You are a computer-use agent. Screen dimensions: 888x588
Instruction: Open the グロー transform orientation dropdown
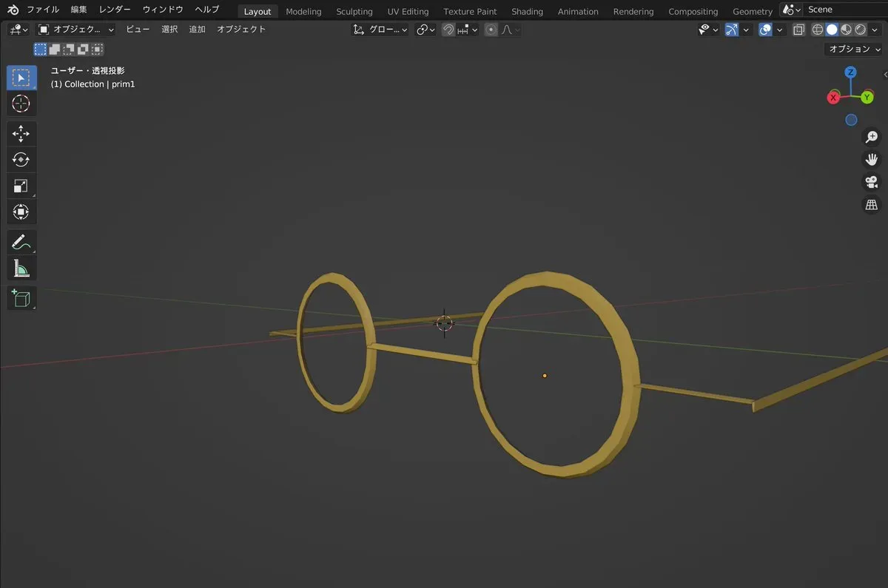[x=380, y=30]
